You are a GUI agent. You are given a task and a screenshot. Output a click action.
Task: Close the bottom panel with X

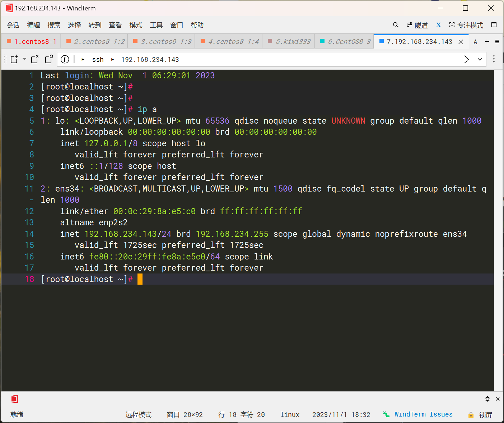coord(498,399)
